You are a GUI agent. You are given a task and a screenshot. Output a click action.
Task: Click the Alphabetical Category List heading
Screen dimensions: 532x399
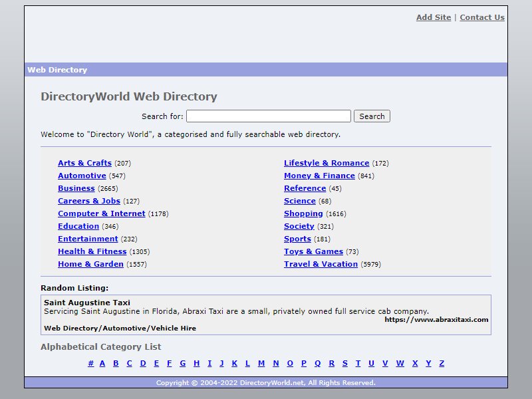pos(101,346)
